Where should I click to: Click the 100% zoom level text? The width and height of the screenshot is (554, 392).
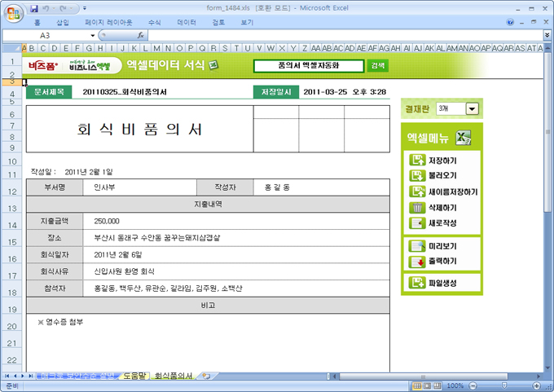coord(455,385)
